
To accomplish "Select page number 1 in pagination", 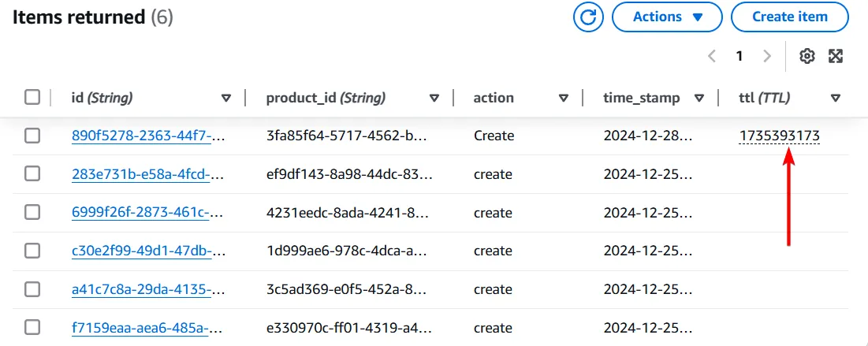I will [739, 56].
